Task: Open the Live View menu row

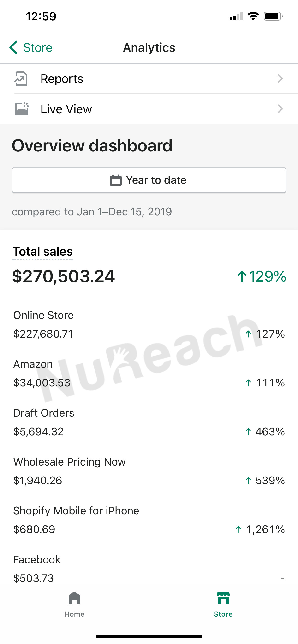Action: (149, 109)
